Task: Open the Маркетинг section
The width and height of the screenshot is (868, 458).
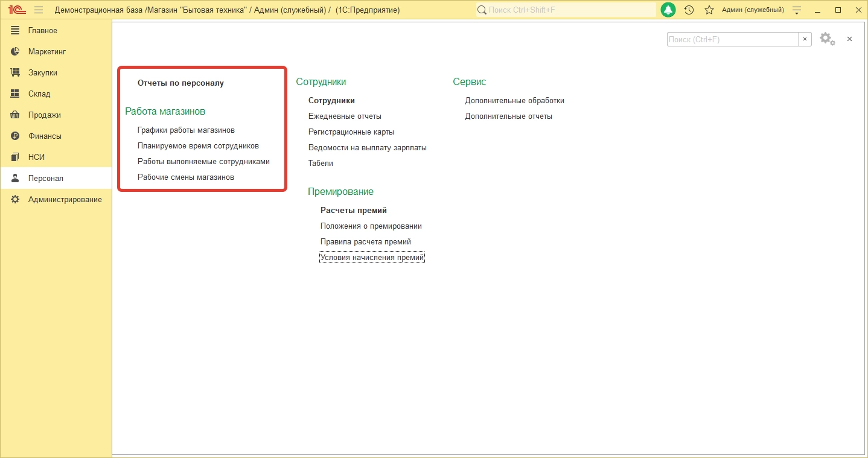Action: 47,52
